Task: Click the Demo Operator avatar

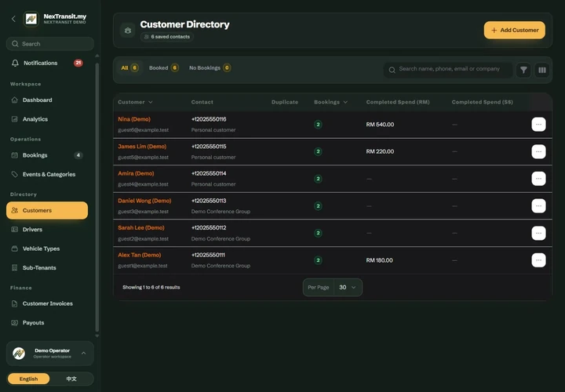Action: (x=19, y=353)
